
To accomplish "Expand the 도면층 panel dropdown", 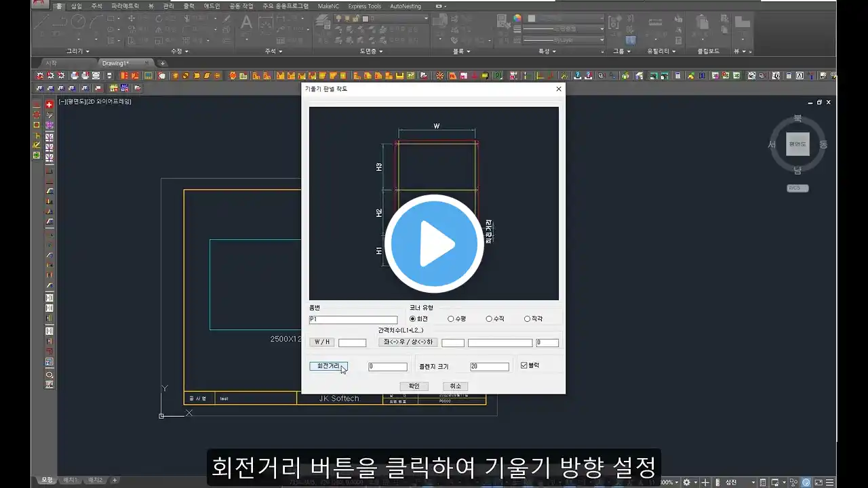I will point(371,51).
